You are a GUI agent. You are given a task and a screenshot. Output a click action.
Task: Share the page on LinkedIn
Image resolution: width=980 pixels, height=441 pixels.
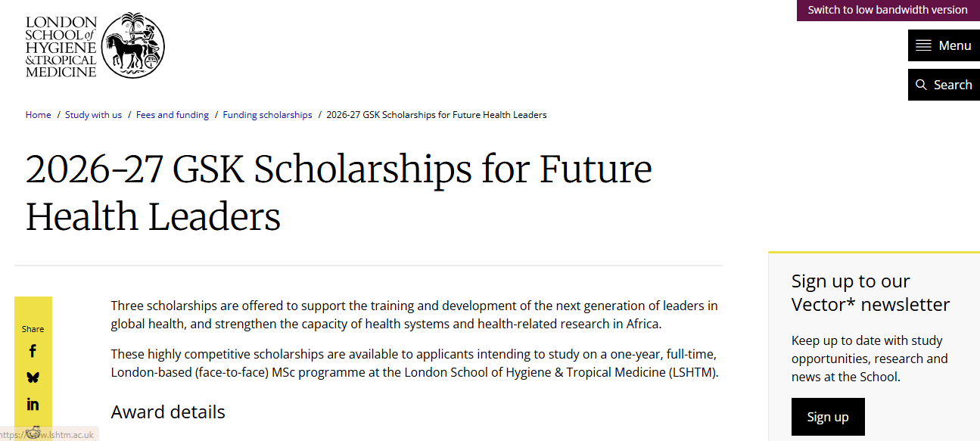pyautogui.click(x=33, y=403)
